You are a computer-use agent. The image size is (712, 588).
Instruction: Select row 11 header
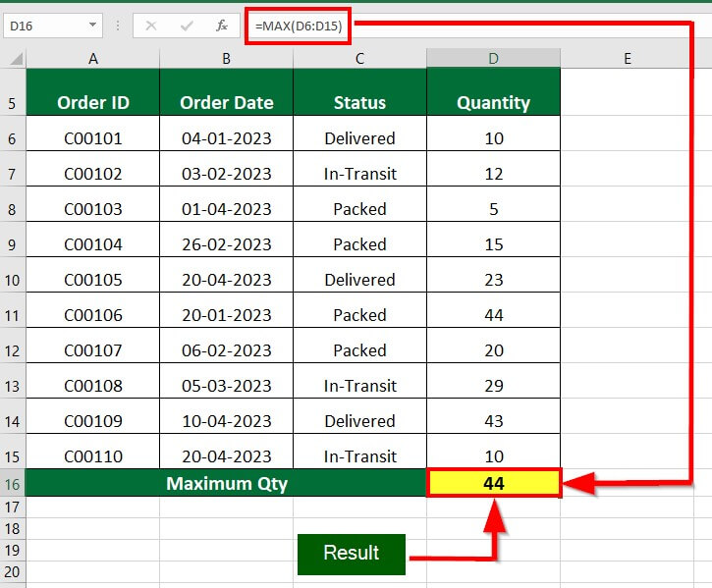point(12,310)
